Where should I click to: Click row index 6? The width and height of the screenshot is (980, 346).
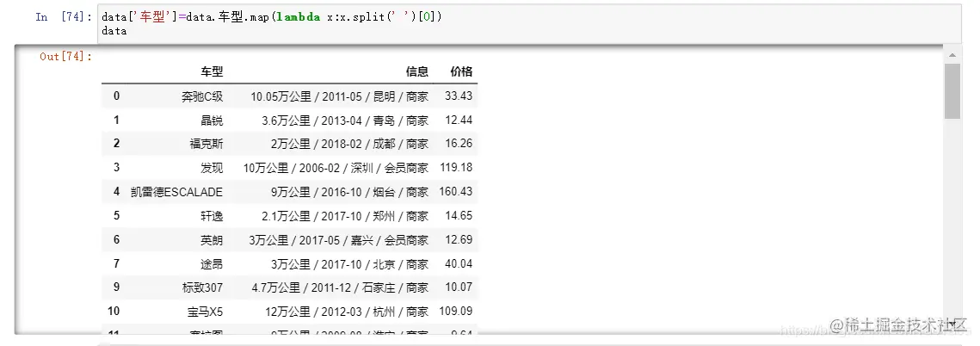(116, 239)
